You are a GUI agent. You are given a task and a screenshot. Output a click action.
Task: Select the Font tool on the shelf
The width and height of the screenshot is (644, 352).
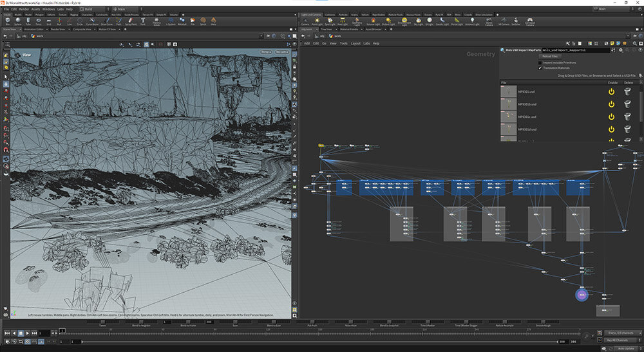(142, 21)
